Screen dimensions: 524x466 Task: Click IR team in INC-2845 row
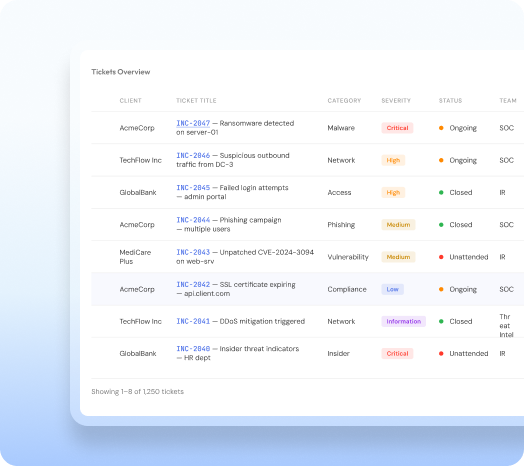[x=502, y=193]
